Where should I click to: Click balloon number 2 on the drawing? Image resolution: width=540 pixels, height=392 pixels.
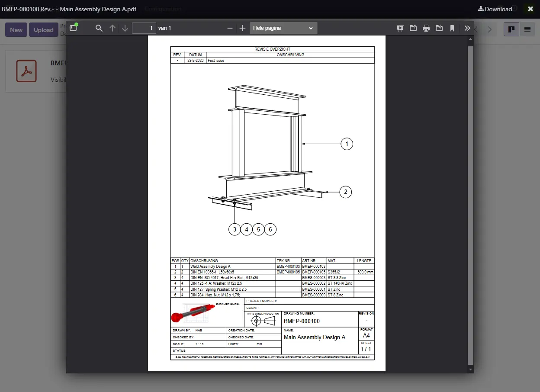click(x=346, y=192)
